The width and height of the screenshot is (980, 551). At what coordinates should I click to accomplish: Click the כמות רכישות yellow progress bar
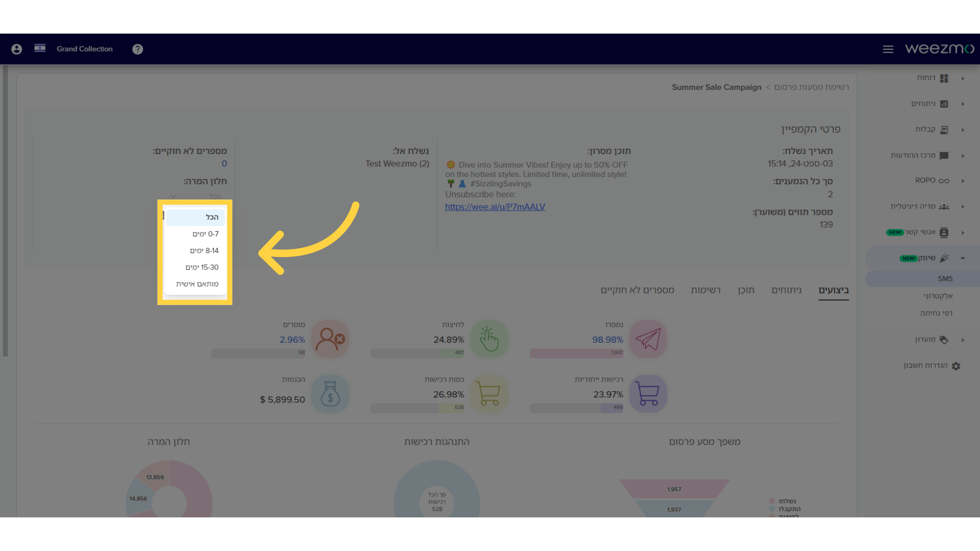[417, 408]
